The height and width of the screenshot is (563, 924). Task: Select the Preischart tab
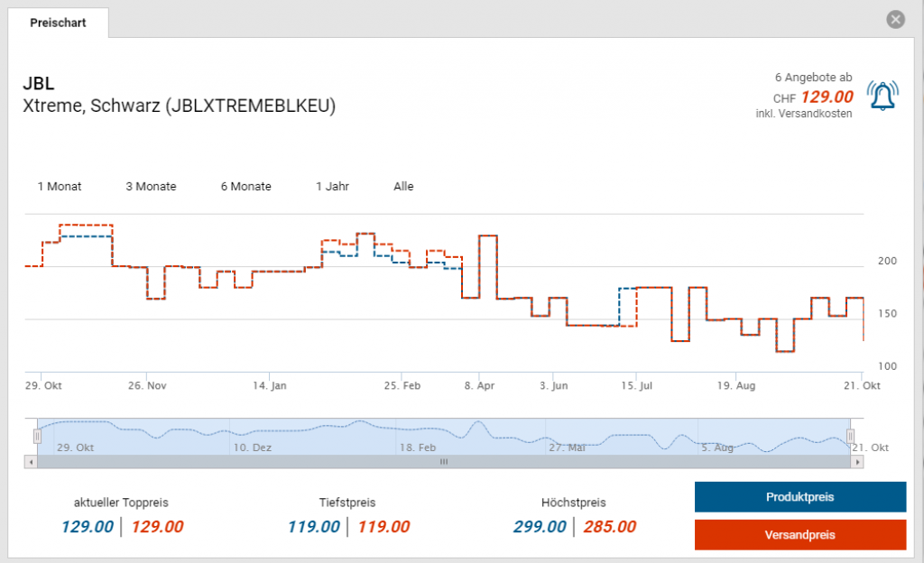pos(58,23)
